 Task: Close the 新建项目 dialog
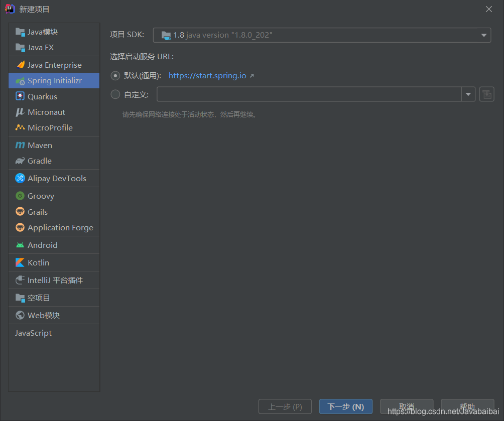pyautogui.click(x=488, y=9)
